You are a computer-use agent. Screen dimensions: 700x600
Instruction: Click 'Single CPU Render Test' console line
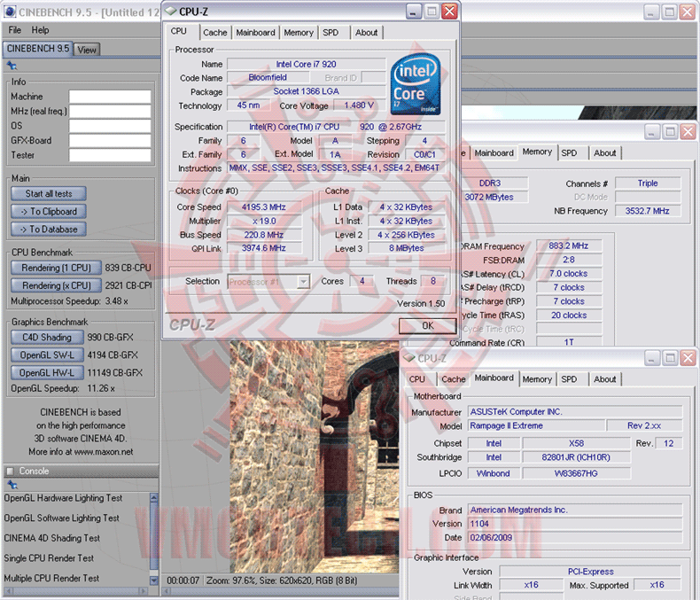[49, 558]
